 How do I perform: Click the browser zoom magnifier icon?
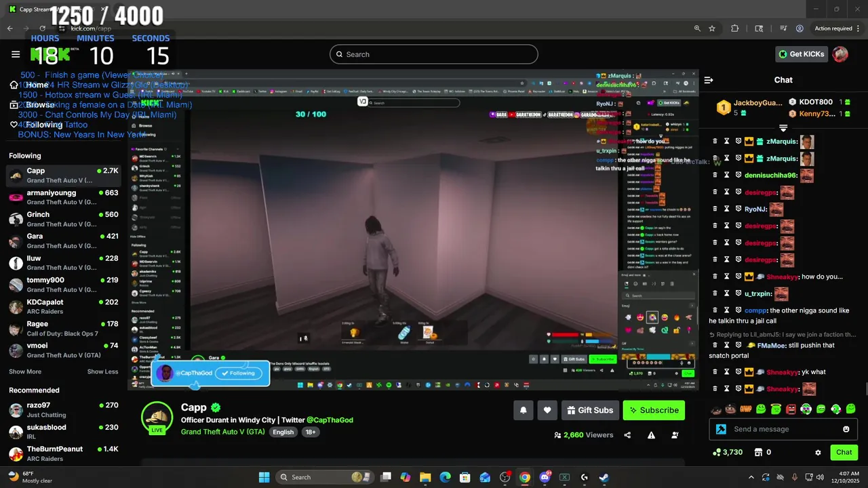[x=697, y=28]
